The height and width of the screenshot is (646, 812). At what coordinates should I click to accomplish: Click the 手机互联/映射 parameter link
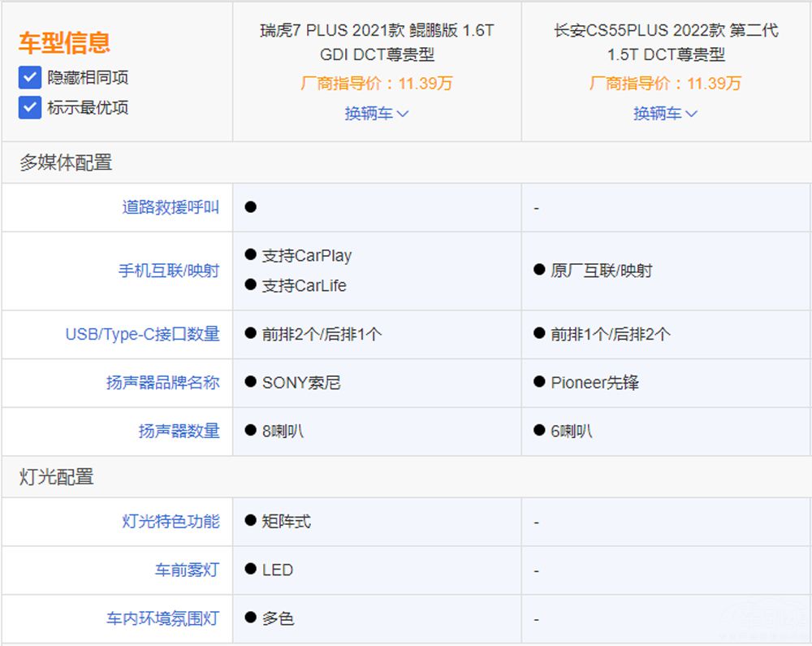pyautogui.click(x=169, y=271)
